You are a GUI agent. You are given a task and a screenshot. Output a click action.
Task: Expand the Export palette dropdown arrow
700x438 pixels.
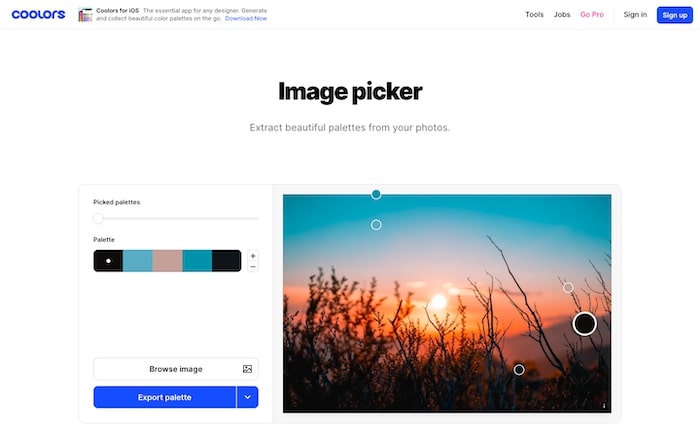point(247,397)
